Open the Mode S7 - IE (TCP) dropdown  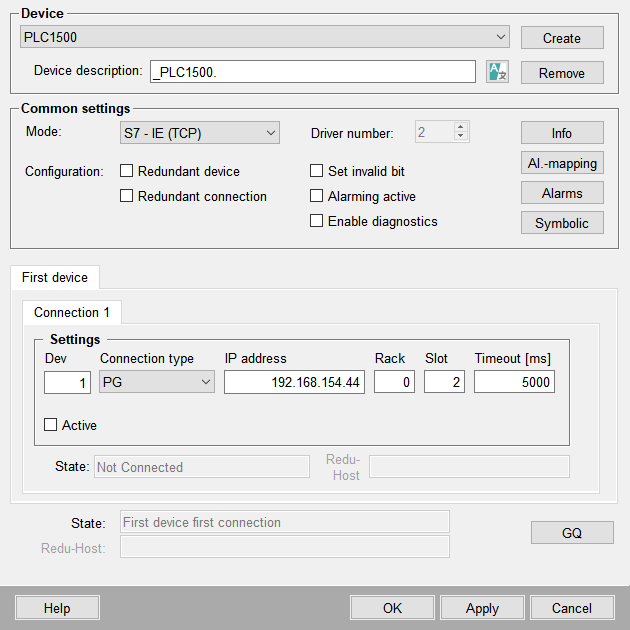[x=200, y=133]
